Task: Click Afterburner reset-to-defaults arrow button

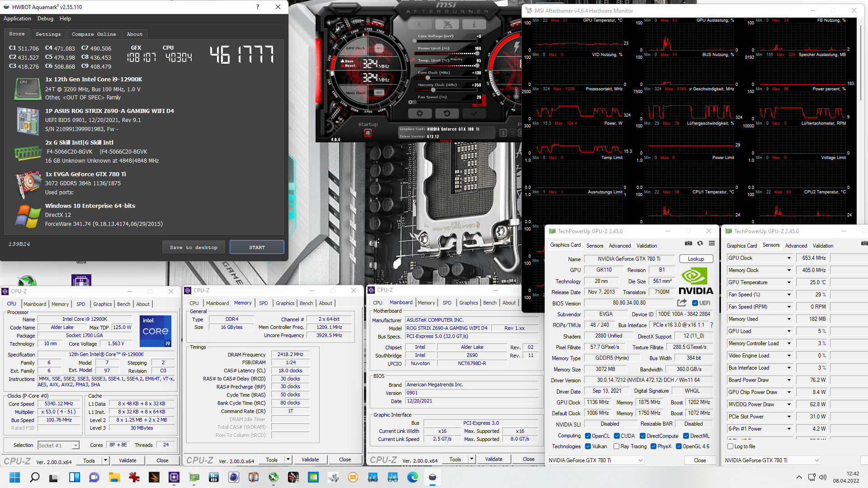Action: click(x=447, y=113)
